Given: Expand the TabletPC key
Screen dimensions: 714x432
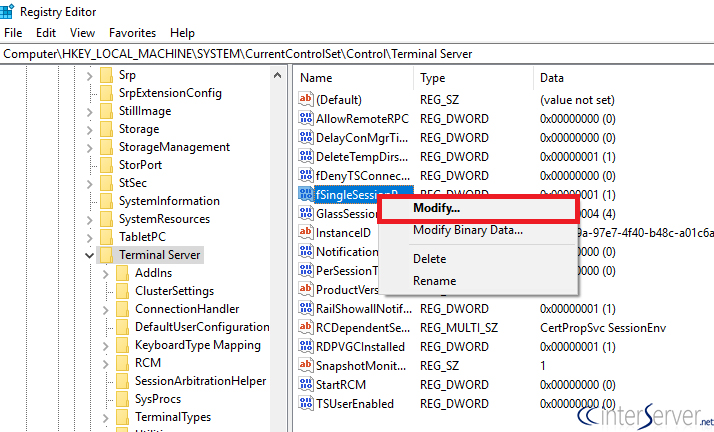Looking at the screenshot, I should coord(90,238).
